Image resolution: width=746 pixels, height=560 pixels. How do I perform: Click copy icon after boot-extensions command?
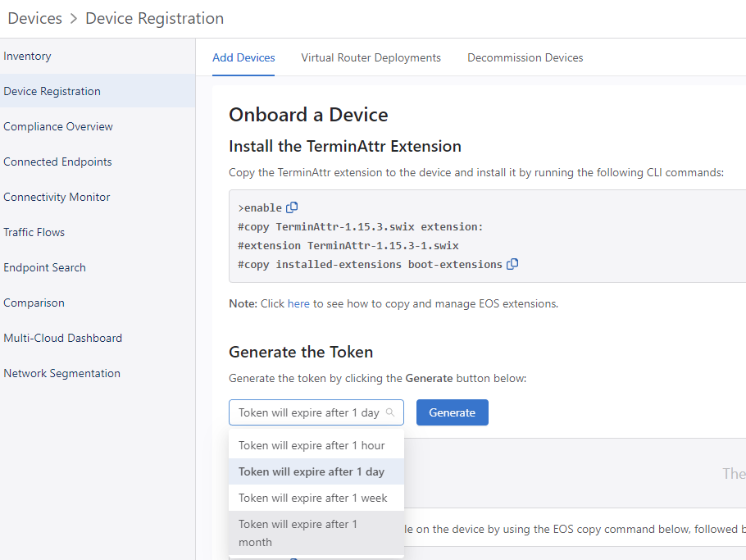(x=512, y=265)
